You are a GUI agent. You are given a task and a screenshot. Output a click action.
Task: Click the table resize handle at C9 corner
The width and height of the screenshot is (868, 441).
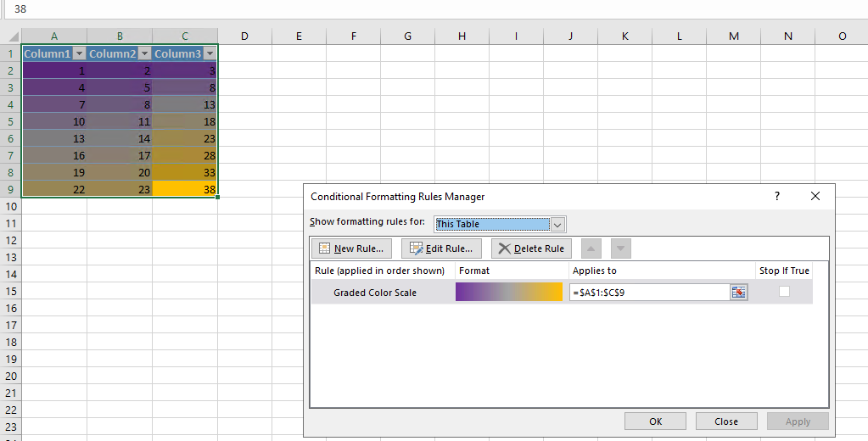click(x=217, y=197)
